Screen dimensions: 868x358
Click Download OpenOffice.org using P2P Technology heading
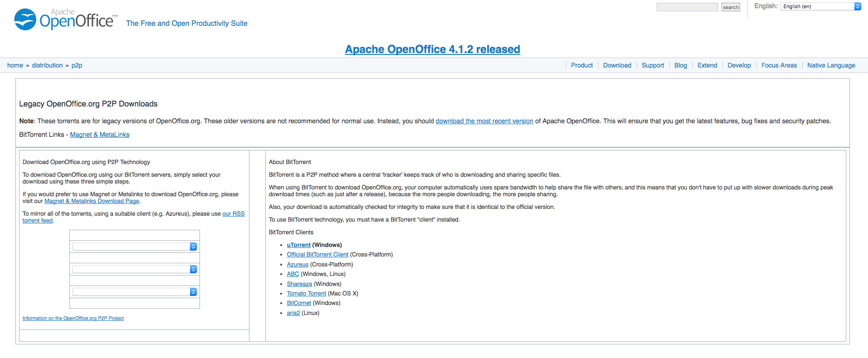click(x=86, y=162)
